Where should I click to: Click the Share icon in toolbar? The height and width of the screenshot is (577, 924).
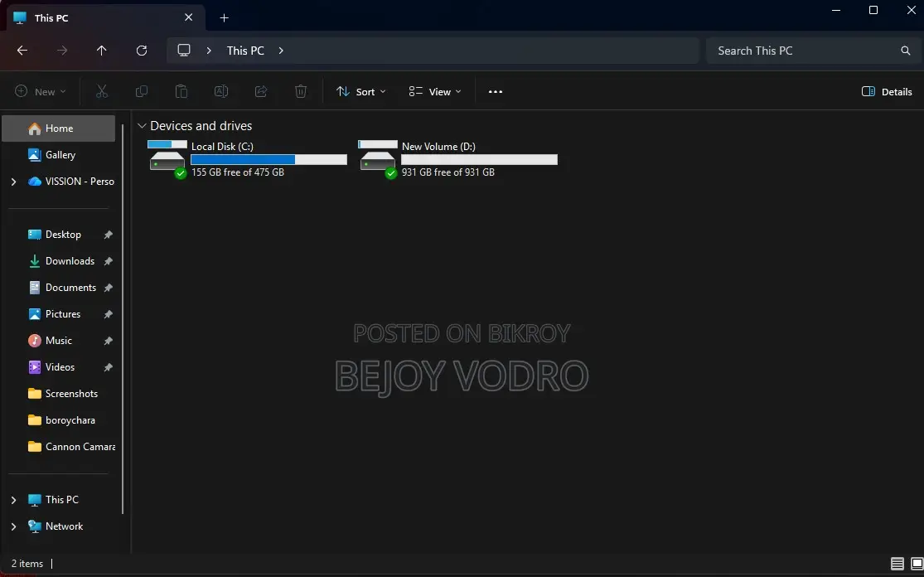(261, 91)
